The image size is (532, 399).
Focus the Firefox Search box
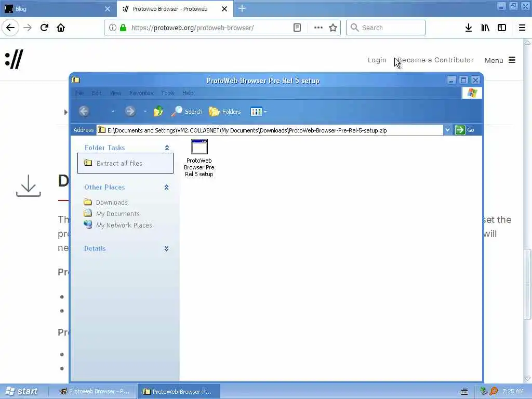click(x=385, y=28)
